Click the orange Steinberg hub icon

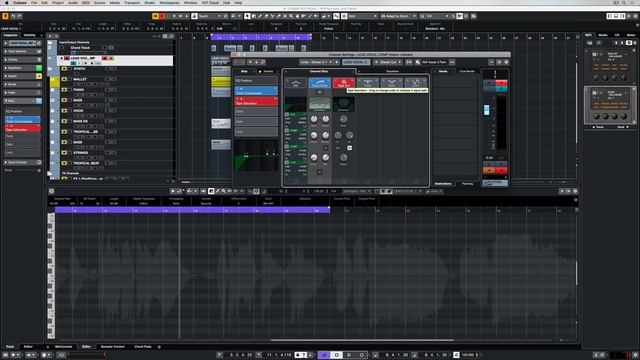coord(5,16)
